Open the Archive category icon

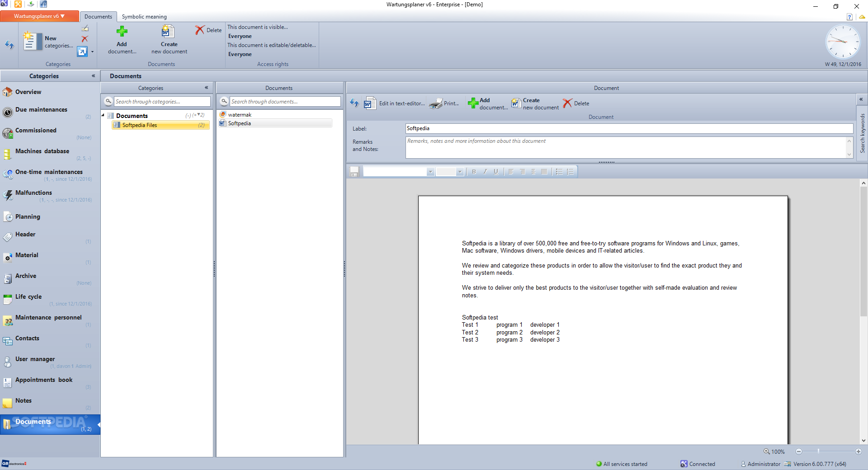coord(8,278)
